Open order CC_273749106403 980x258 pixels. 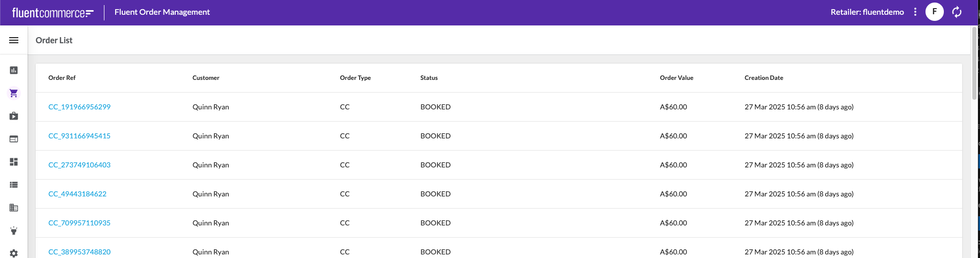coord(79,165)
